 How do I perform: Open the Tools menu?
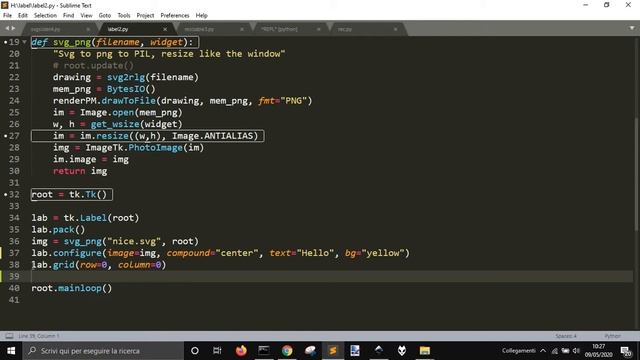[124, 16]
